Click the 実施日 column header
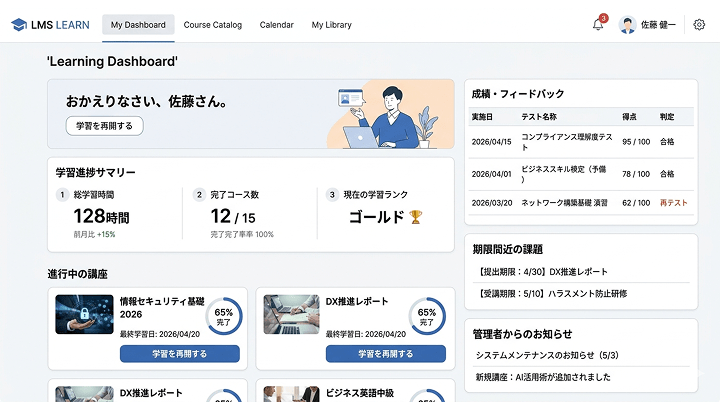720x420 pixels. tap(482, 117)
